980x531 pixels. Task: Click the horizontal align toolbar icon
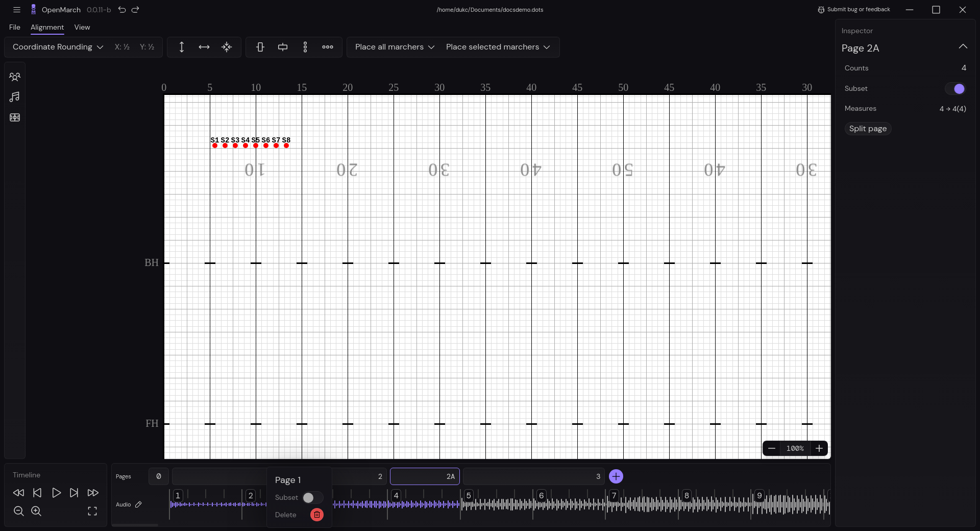point(204,47)
